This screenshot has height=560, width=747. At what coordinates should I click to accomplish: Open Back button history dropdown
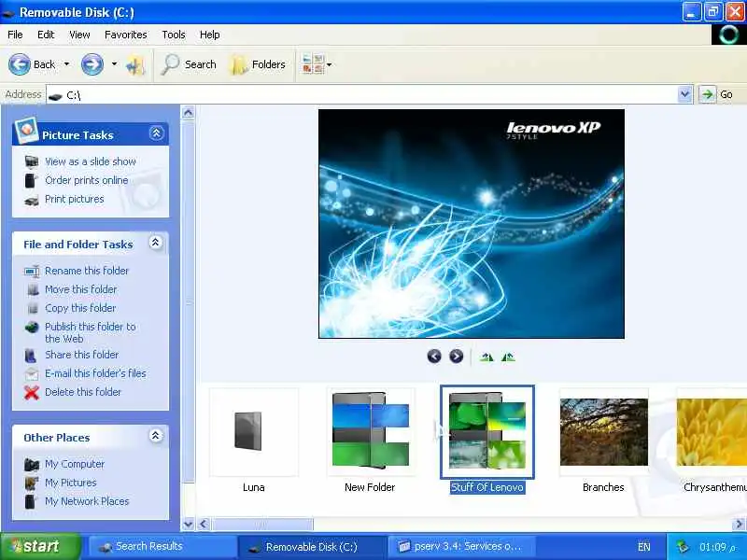pyautogui.click(x=66, y=64)
